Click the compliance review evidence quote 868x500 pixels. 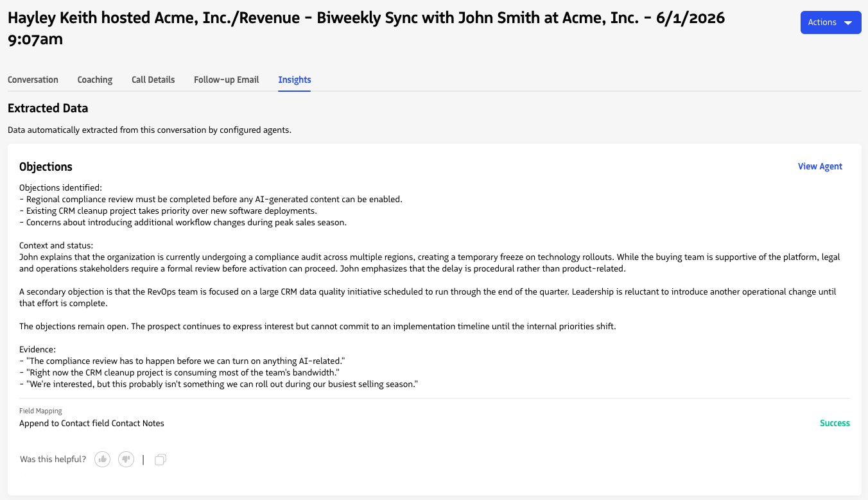(x=183, y=361)
